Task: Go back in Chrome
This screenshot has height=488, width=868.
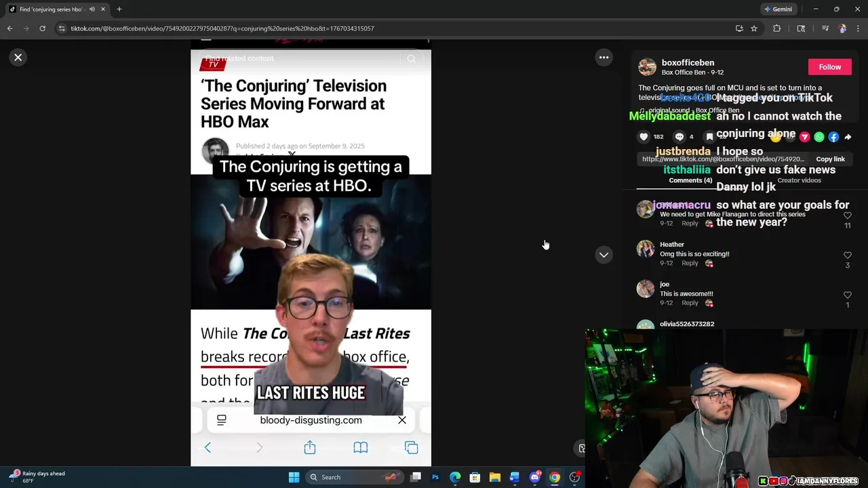Action: (x=9, y=28)
